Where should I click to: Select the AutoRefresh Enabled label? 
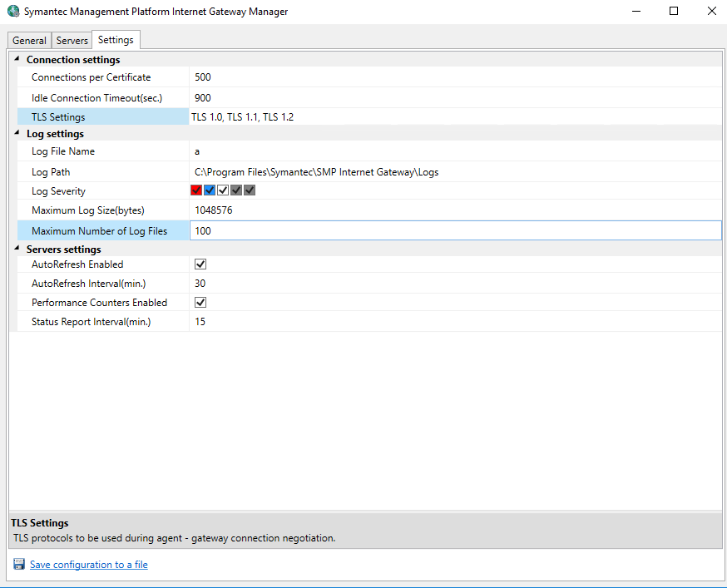[77, 264]
